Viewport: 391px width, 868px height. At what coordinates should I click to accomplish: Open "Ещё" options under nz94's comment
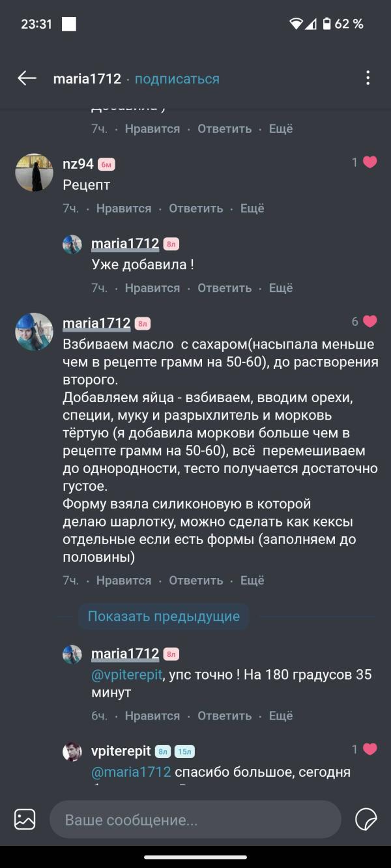tap(252, 209)
